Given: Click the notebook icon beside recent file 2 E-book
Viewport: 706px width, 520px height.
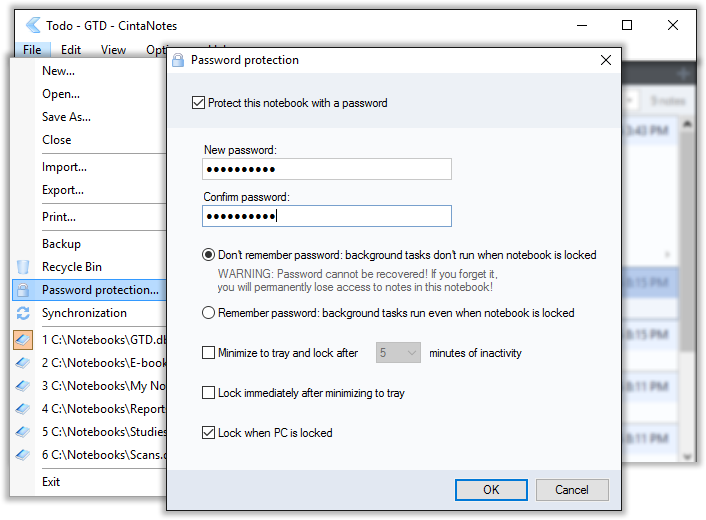Looking at the screenshot, I should click(23, 363).
